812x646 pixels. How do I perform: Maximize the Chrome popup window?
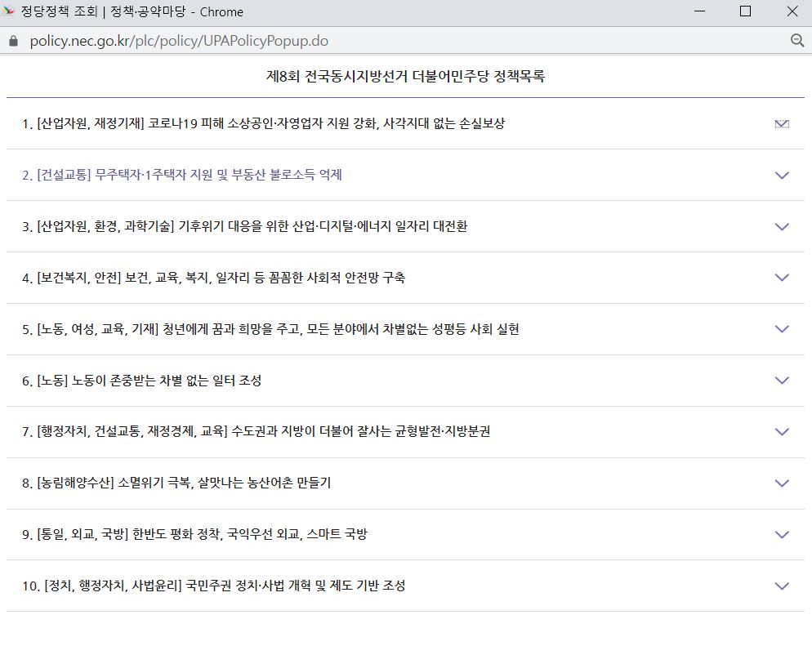745,11
